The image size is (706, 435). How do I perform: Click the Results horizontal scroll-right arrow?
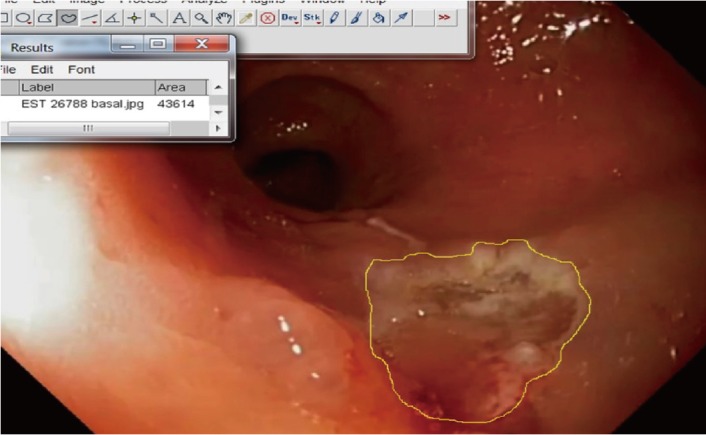click(218, 129)
